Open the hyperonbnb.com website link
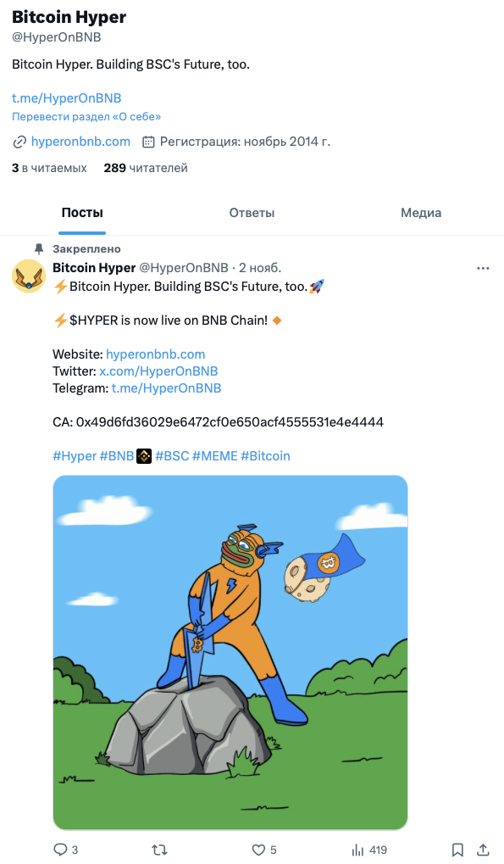This screenshot has width=504, height=864. coord(81,142)
